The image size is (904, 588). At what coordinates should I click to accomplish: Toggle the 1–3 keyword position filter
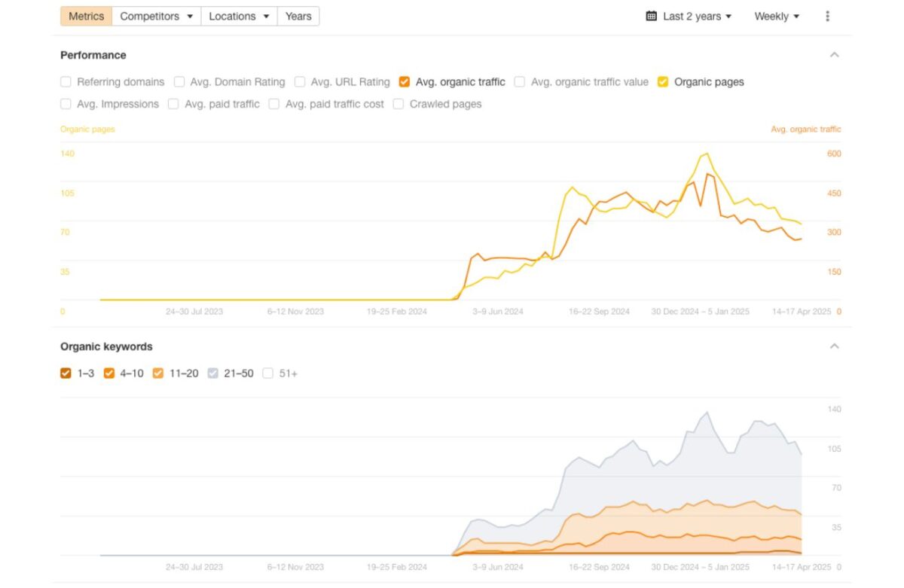point(66,373)
